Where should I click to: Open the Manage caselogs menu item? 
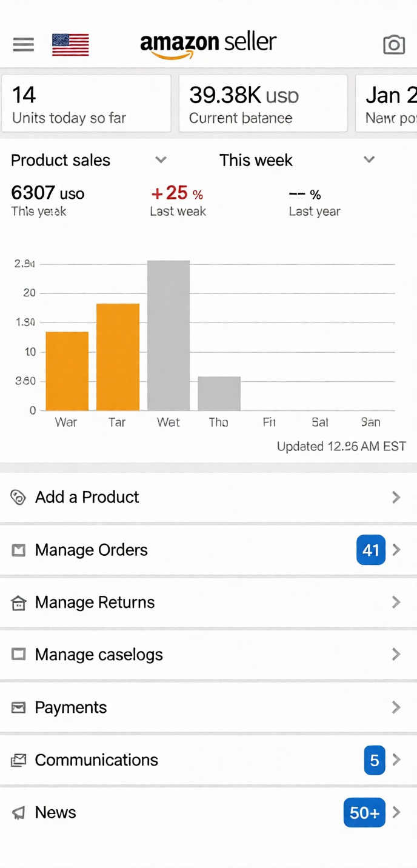coord(99,655)
